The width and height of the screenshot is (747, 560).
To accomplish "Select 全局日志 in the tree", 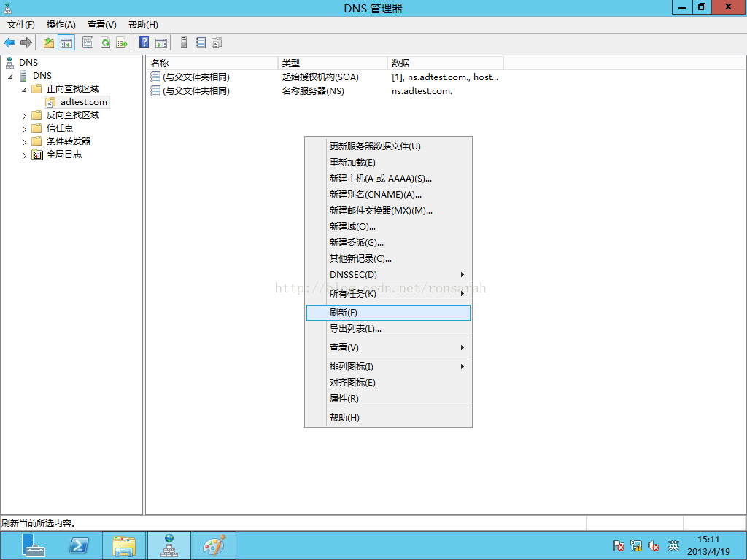I will tap(64, 155).
